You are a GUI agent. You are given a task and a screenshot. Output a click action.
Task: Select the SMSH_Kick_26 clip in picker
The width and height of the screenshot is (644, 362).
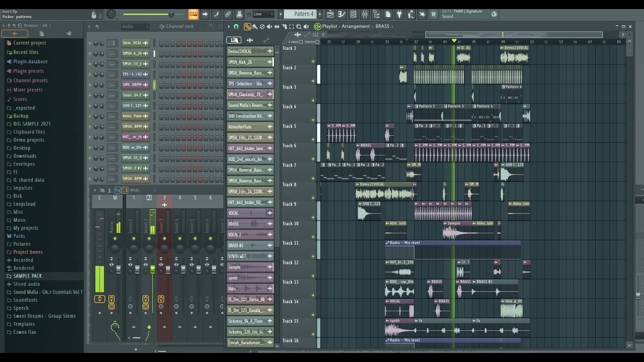pos(247,62)
